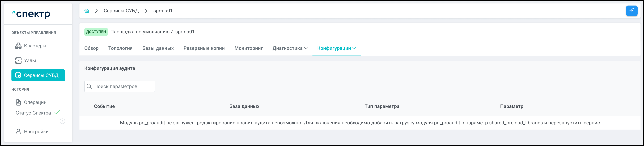Expand the Конфигурации dropdown tab

[x=336, y=48]
